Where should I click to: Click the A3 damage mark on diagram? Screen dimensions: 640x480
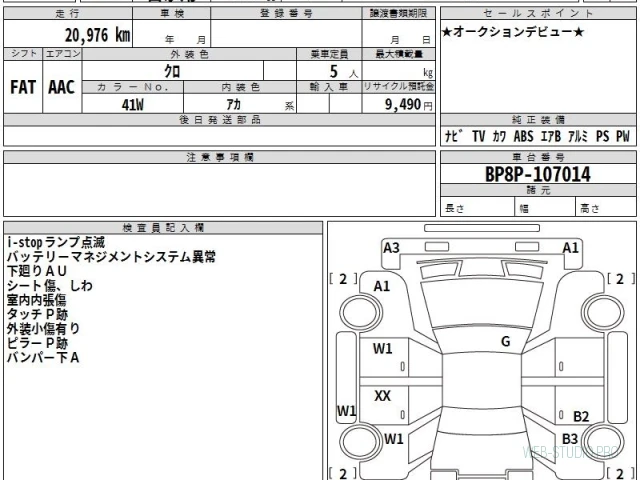(391, 247)
